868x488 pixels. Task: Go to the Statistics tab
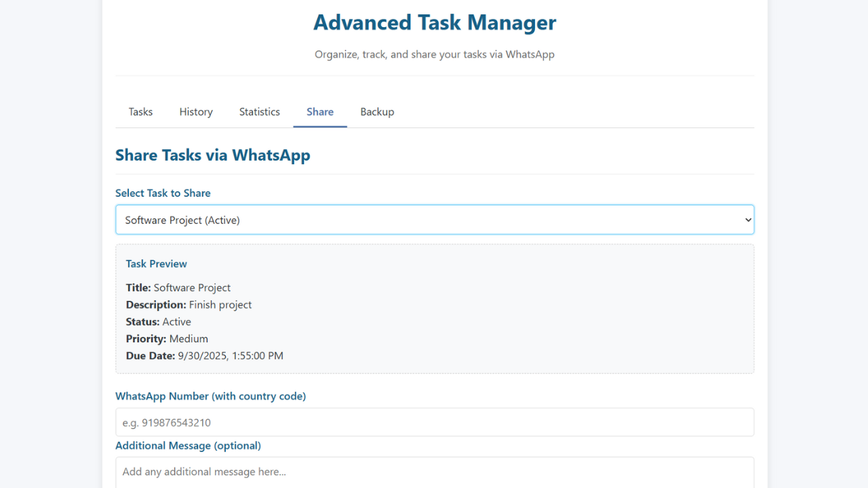point(259,112)
